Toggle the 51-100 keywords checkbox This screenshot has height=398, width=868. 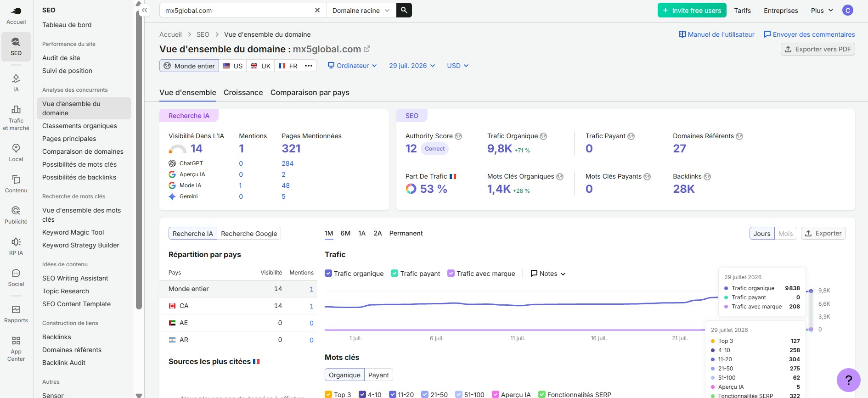click(459, 394)
